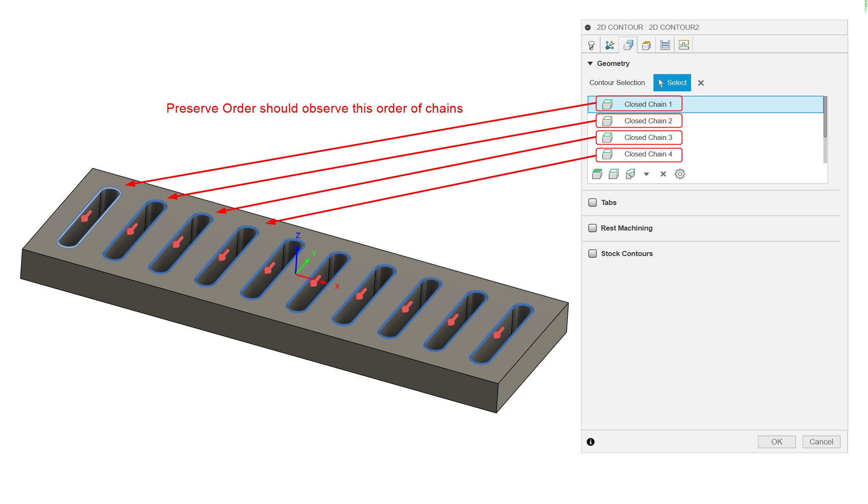Viewport: 868px width, 504px height.
Task: Open the Linking tab icon
Action: (684, 45)
